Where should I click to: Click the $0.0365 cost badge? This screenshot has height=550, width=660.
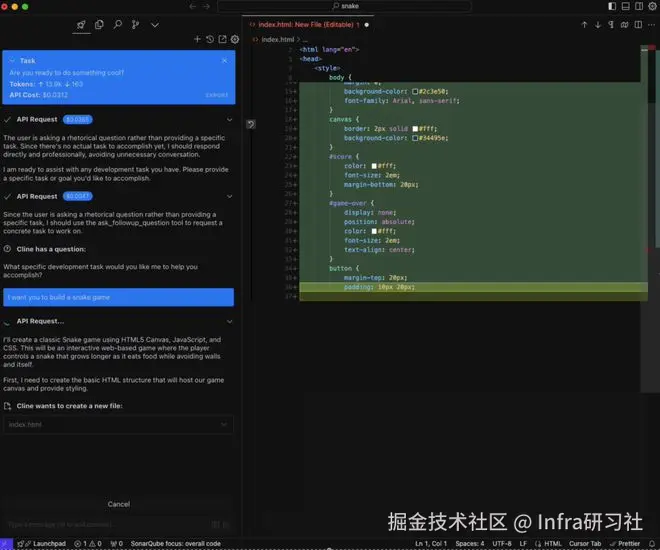(77, 120)
